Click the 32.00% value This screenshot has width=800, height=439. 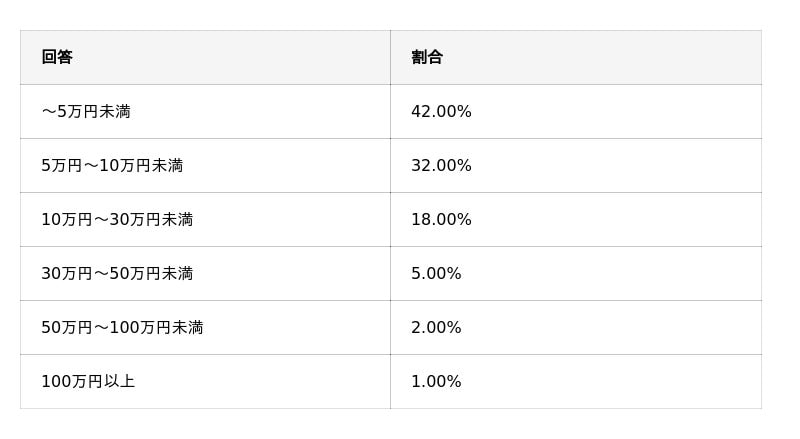441,166
